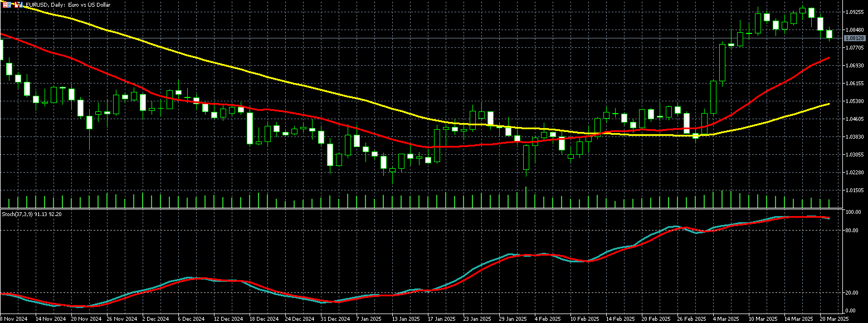Click the yellow marker on 26 Feb candle
Viewport: 868px width, 323px height.
tap(696, 135)
